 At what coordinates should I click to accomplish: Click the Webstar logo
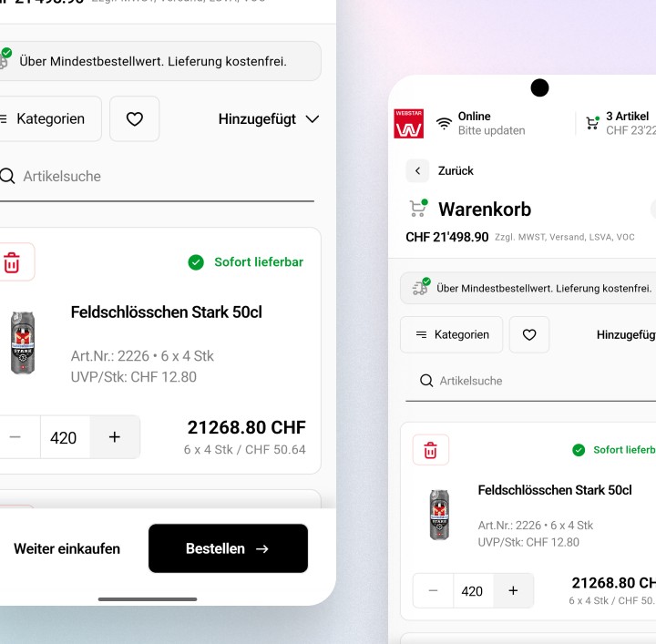point(408,123)
